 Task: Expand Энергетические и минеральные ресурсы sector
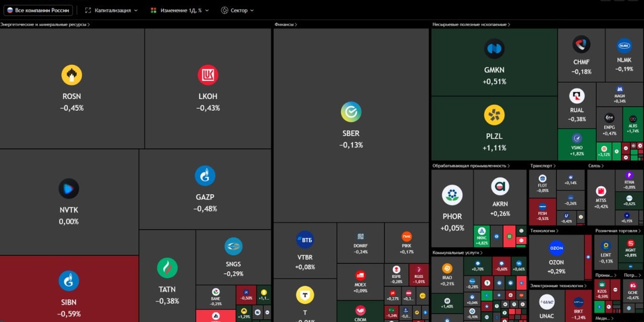point(45,24)
